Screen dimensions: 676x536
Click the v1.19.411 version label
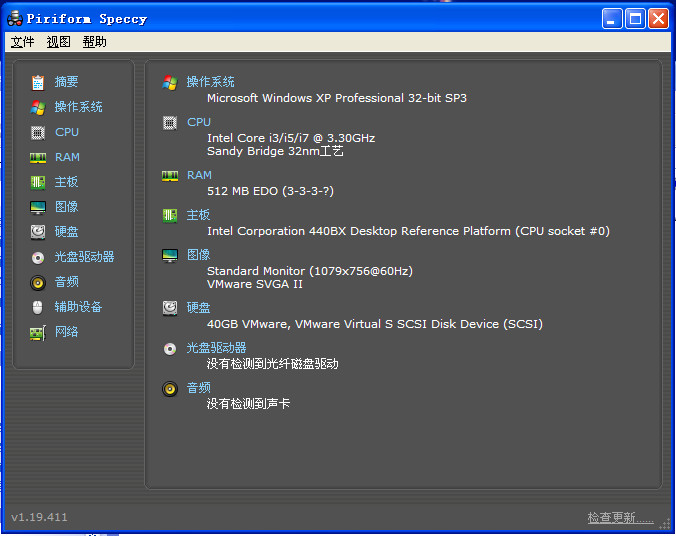[40, 517]
